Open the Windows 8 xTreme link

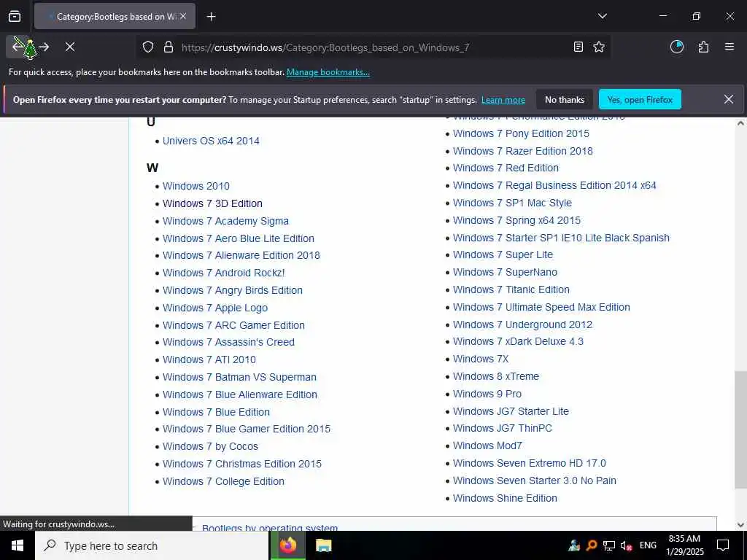[x=496, y=377]
